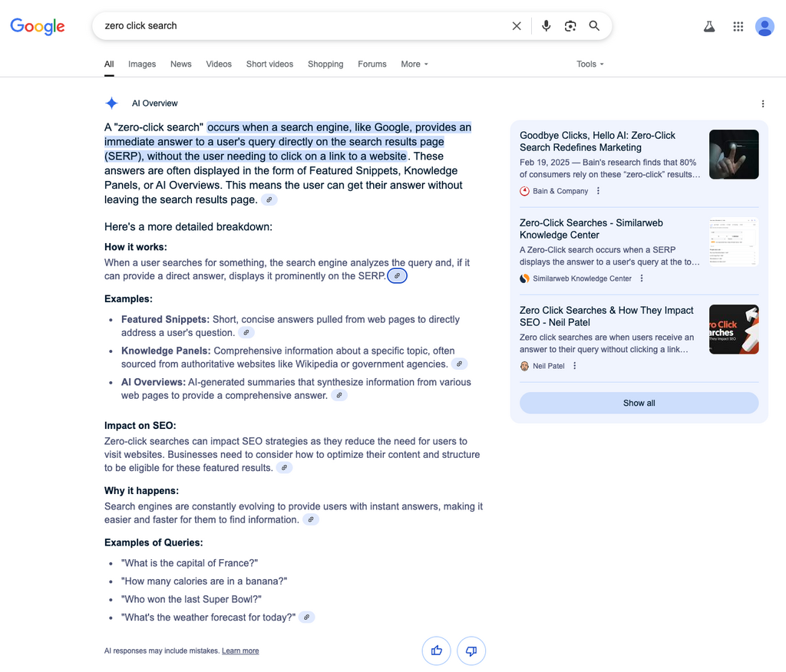Open AI Overview three-dot options menu
The width and height of the screenshot is (786, 672).
pyautogui.click(x=763, y=104)
